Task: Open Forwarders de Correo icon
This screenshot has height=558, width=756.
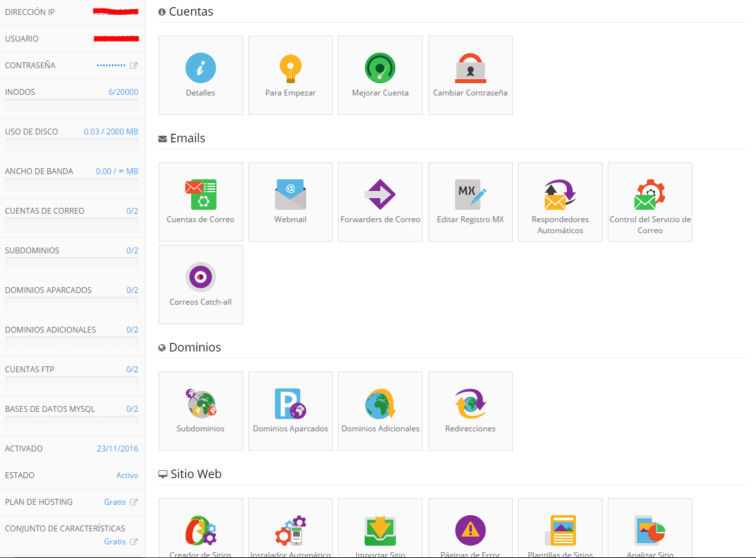Action: tap(380, 195)
